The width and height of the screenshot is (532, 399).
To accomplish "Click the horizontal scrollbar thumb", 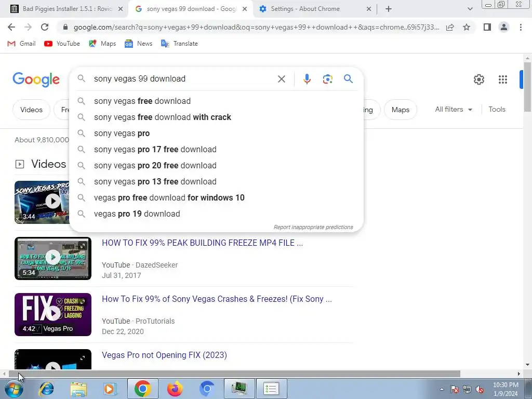I will (x=234, y=374).
